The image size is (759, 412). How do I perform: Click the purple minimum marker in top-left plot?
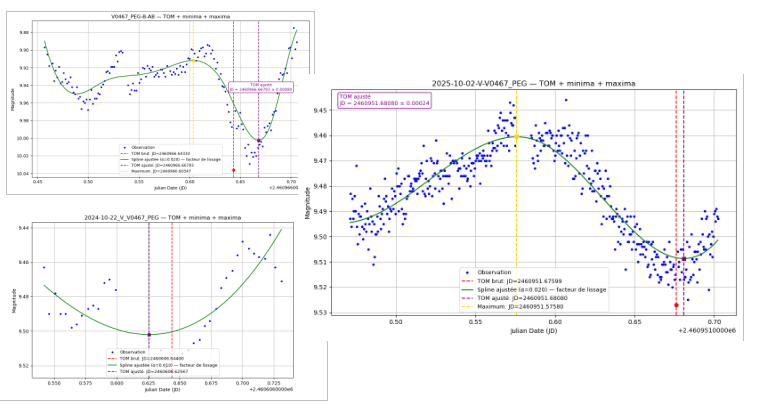pyautogui.click(x=259, y=140)
